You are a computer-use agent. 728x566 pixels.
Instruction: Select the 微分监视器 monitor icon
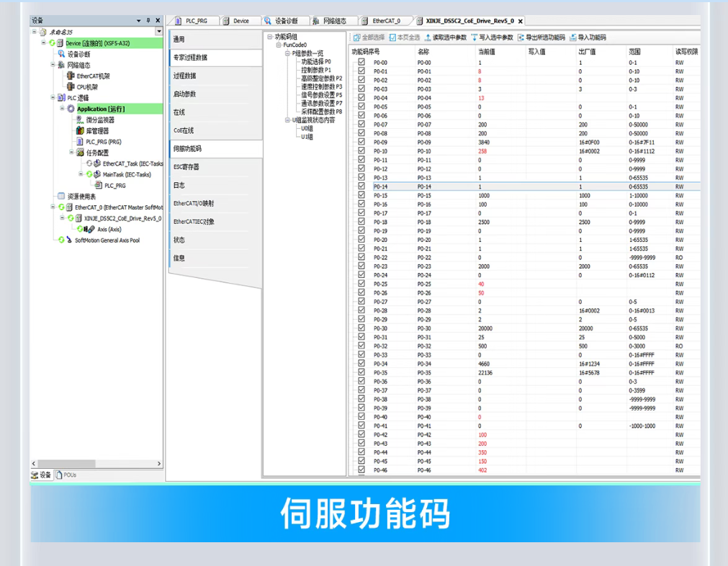tap(79, 120)
